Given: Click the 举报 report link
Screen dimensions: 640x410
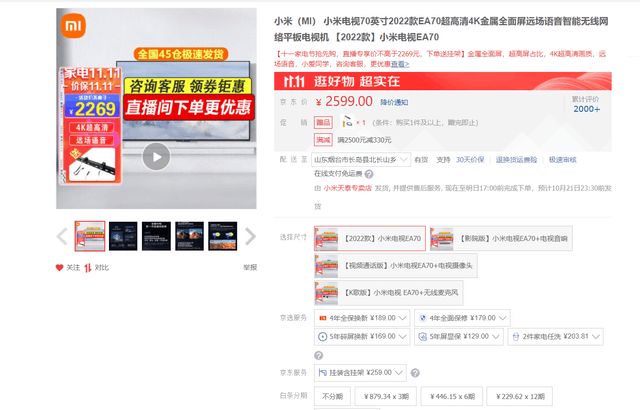Looking at the screenshot, I should [250, 267].
